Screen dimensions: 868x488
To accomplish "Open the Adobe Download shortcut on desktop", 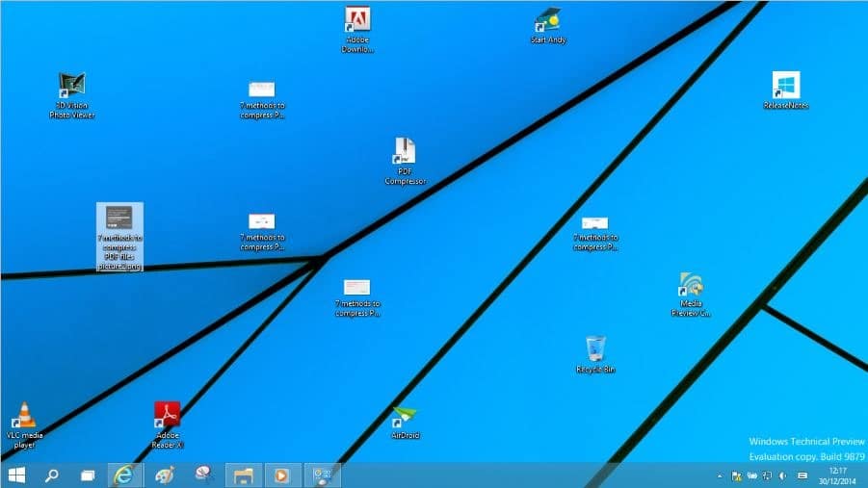I will point(357,29).
